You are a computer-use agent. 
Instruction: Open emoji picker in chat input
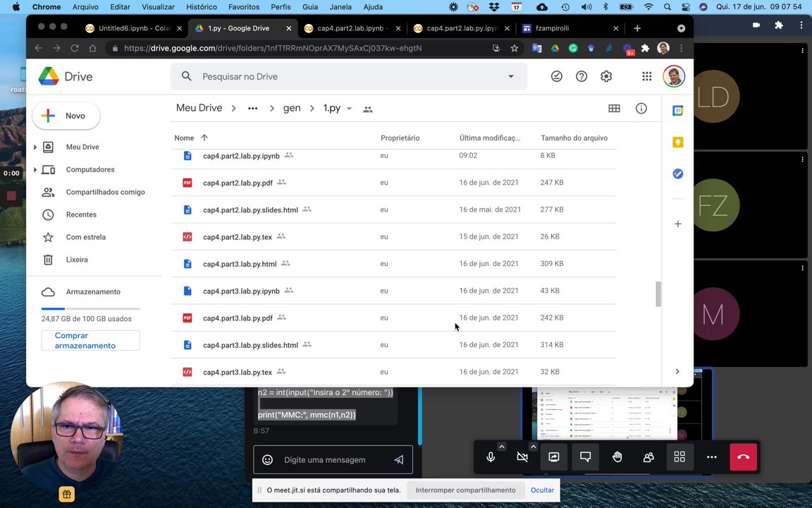point(267,460)
